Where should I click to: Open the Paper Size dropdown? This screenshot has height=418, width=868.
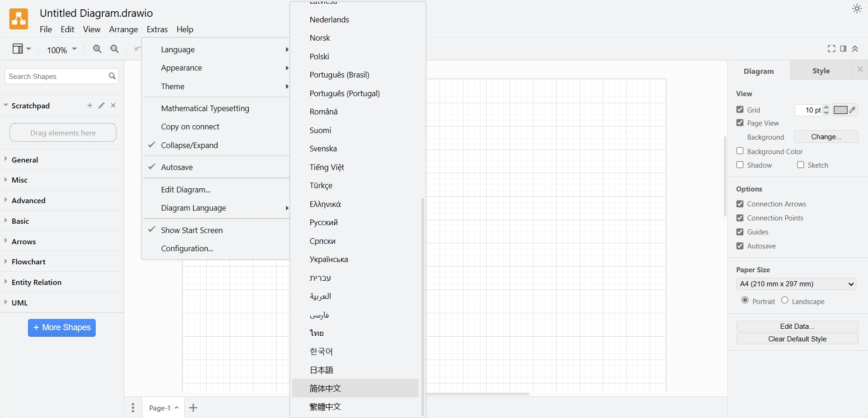click(x=796, y=284)
